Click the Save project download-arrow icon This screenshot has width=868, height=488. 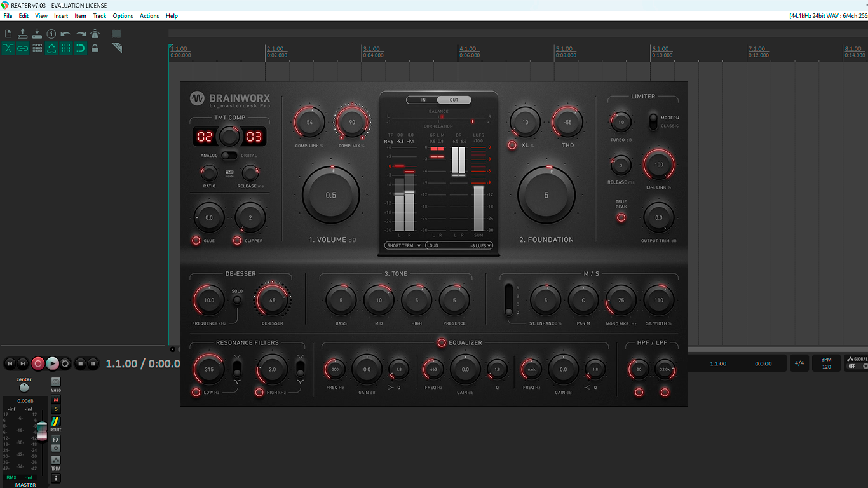click(x=37, y=34)
